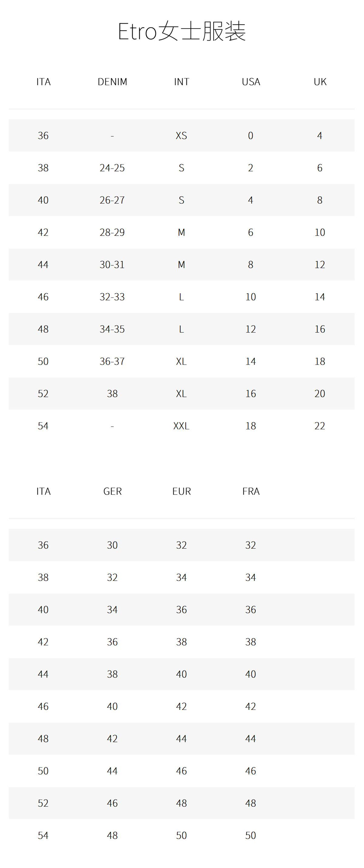
Task: Select the GER column header
Action: click(112, 491)
